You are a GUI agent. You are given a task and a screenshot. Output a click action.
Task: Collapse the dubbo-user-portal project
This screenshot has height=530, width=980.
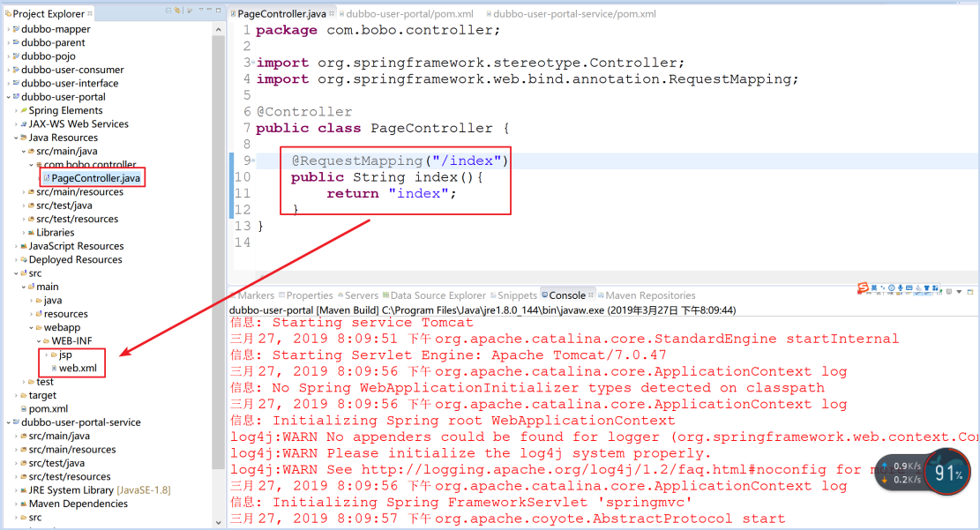tap(8, 97)
